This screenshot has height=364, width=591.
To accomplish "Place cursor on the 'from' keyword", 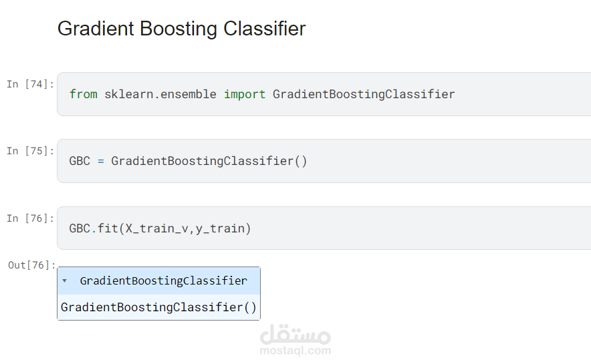I will click(x=84, y=94).
